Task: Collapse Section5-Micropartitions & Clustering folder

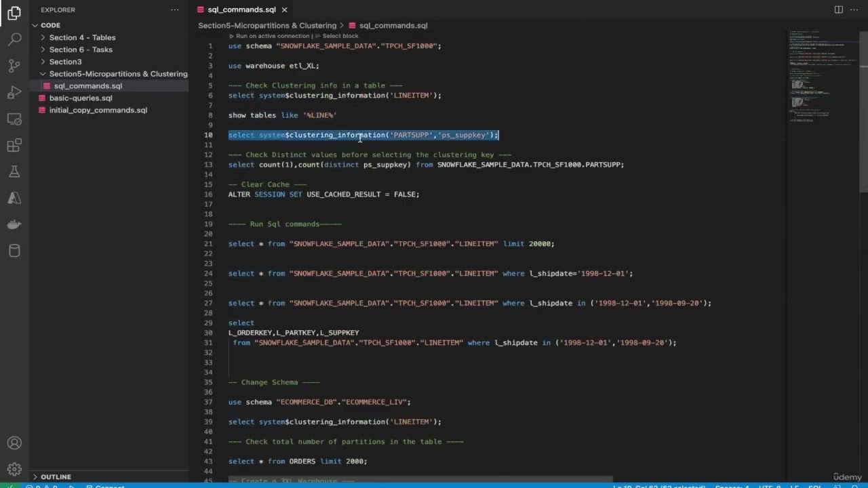Action: click(x=43, y=74)
